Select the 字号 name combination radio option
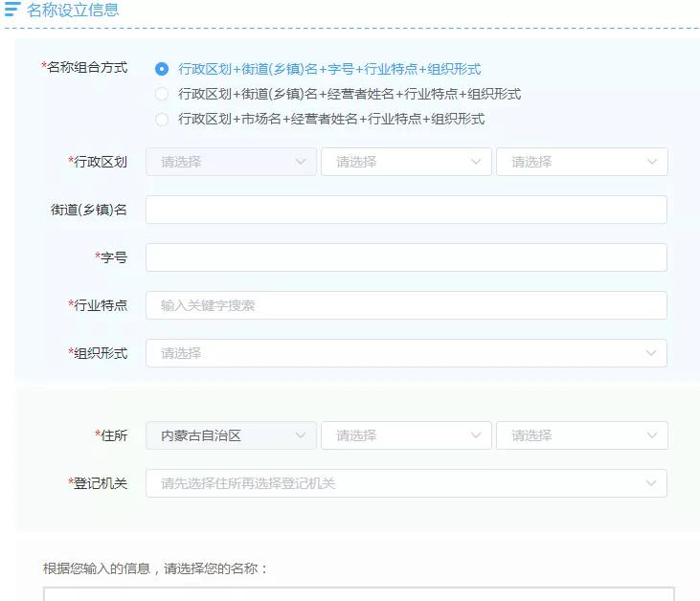This screenshot has width=700, height=601. [x=162, y=69]
